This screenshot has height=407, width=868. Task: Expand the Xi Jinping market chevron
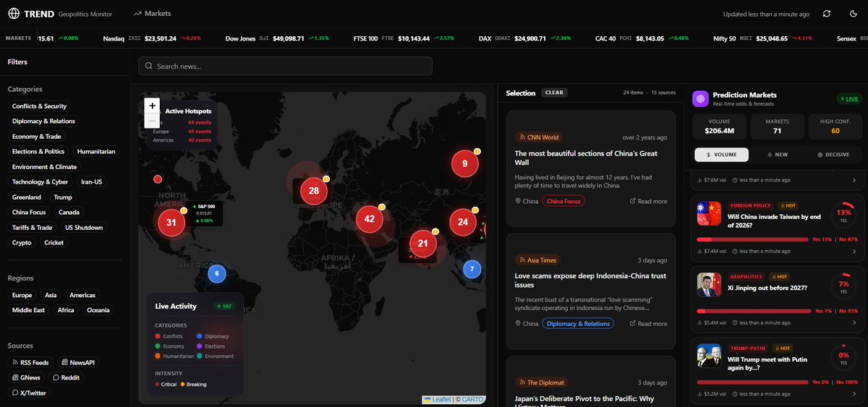854,322
